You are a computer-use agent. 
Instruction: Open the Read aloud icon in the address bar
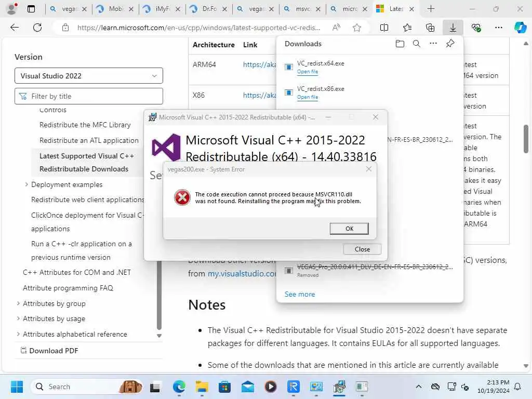click(x=336, y=28)
